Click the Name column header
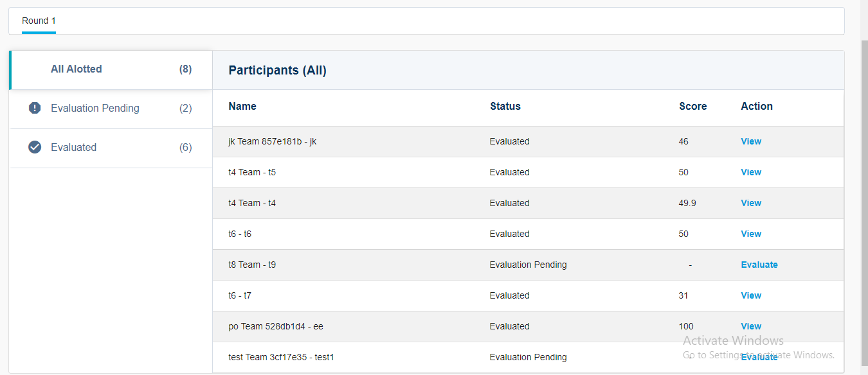Viewport: 868px width, 375px height. [242, 107]
